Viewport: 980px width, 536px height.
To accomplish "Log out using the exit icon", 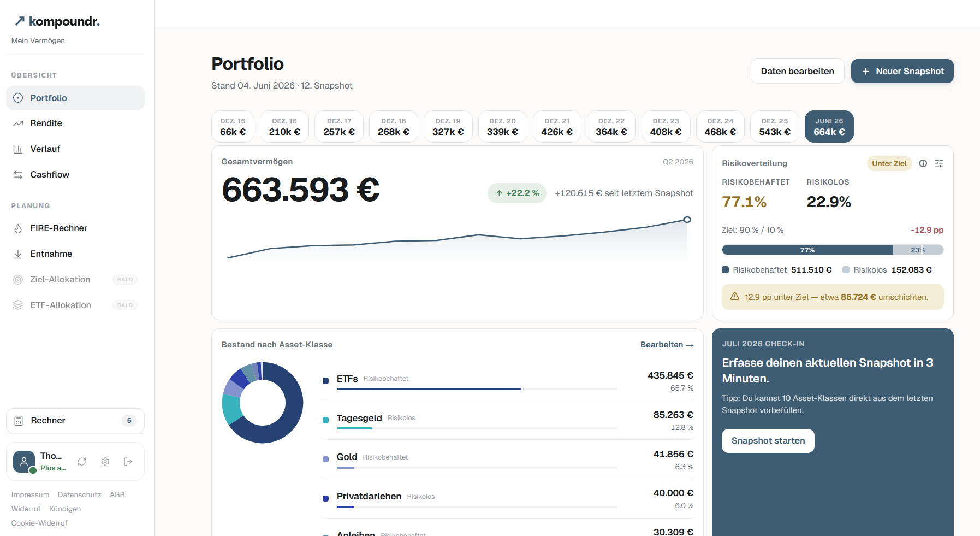I will click(128, 462).
